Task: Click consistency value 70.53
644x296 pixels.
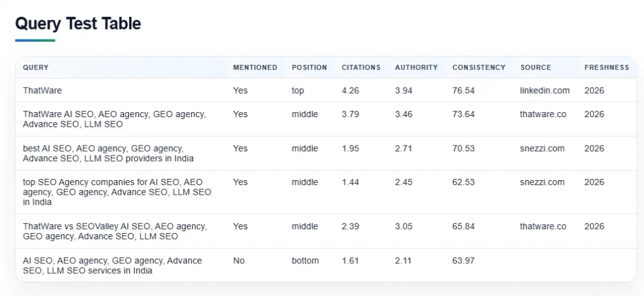Action: (464, 149)
